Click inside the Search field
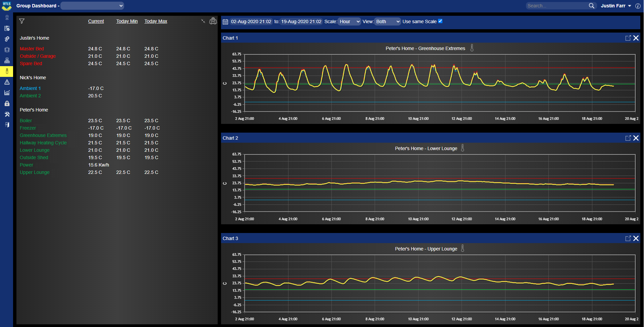The width and height of the screenshot is (644, 327). click(x=557, y=5)
